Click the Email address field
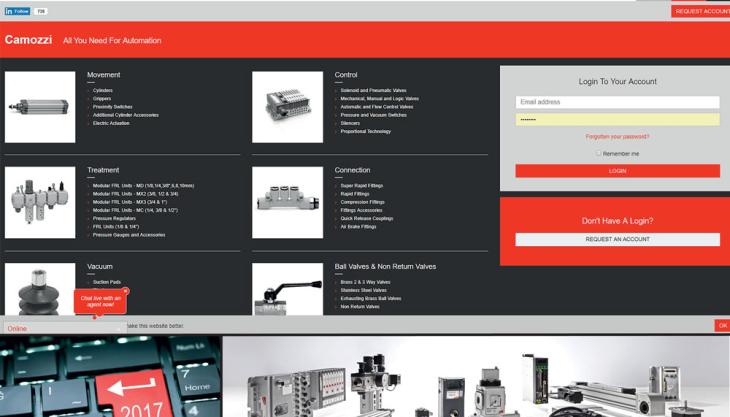730x417 pixels. 617,102
